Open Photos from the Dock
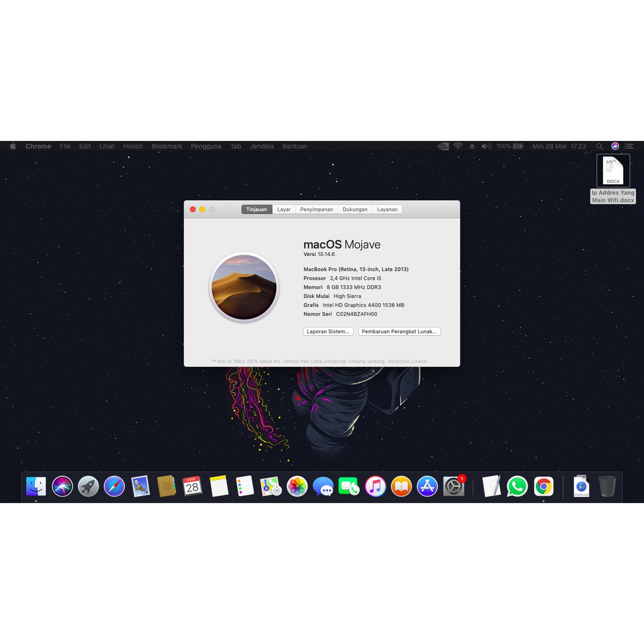Screen dimensions: 644x644 pos(297,486)
